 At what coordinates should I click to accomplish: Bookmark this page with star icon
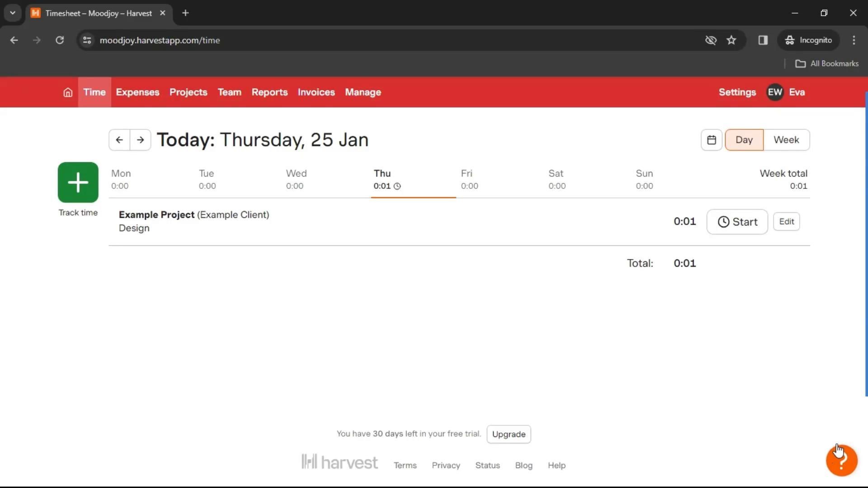click(x=731, y=40)
